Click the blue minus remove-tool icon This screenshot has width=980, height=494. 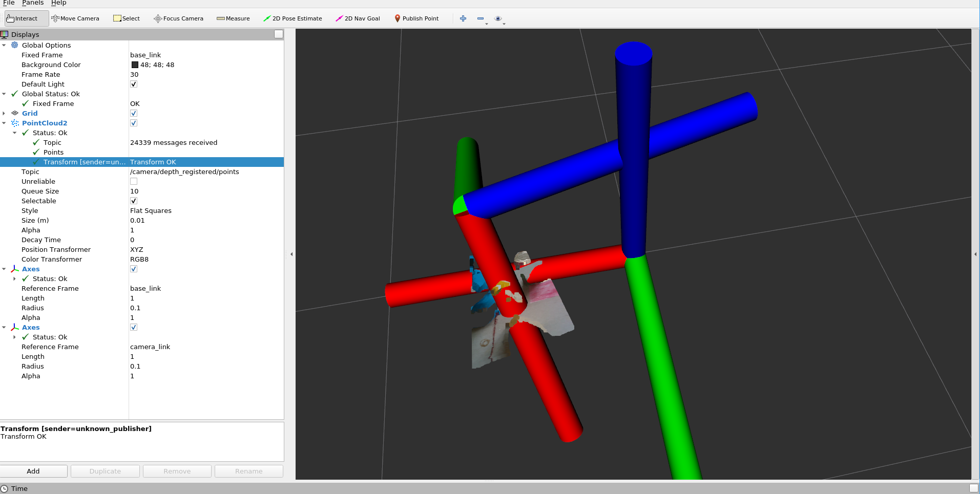pyautogui.click(x=481, y=18)
